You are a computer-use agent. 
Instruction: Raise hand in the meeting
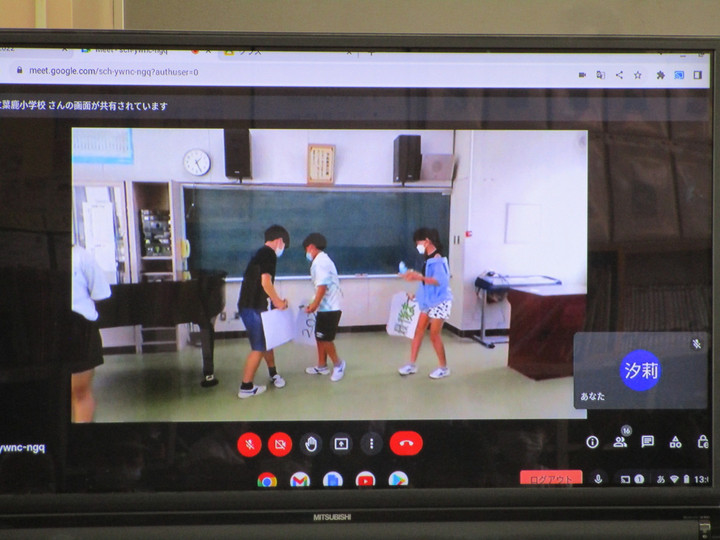(311, 443)
